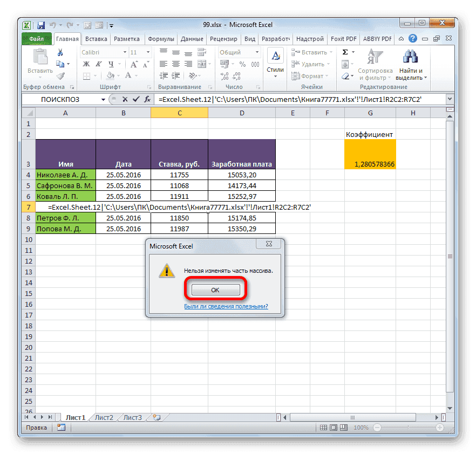Click the Найти и выделить binoculars icon
Screen dimensions: 476x455
click(x=411, y=56)
